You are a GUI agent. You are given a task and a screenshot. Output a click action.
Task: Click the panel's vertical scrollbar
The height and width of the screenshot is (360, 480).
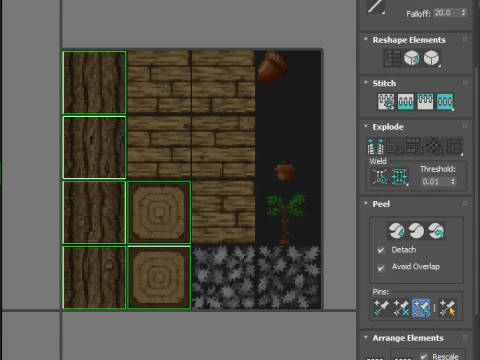pos(477,190)
